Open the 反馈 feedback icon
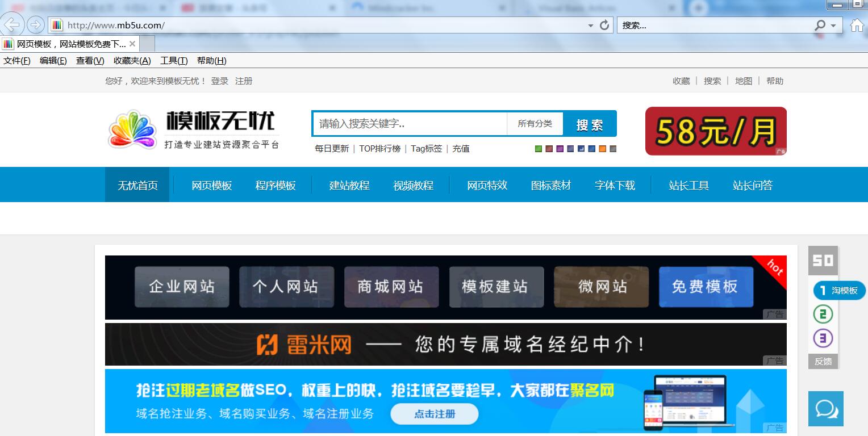This screenshot has height=436, width=868. tap(823, 361)
